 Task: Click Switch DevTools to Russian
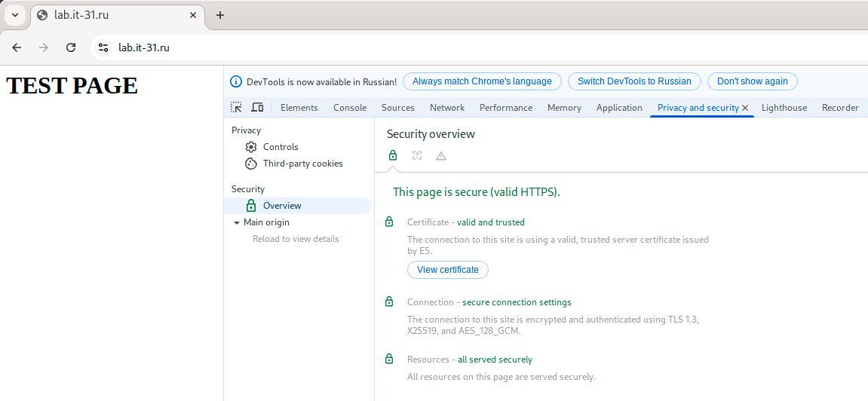point(633,81)
